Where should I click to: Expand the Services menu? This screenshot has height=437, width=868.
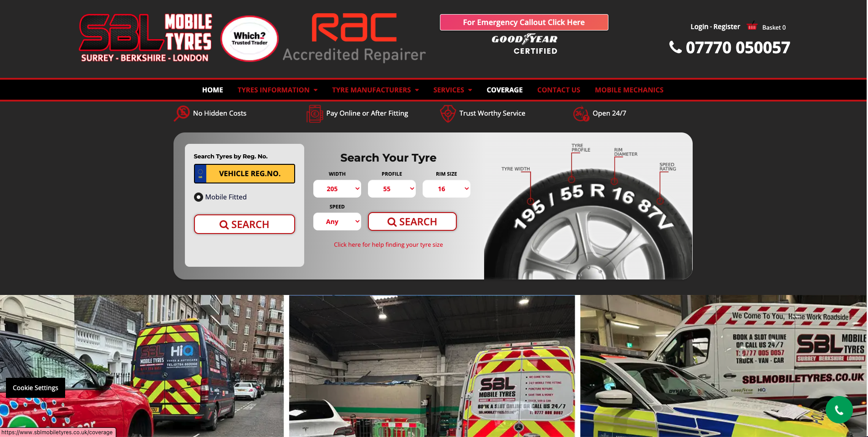point(453,90)
